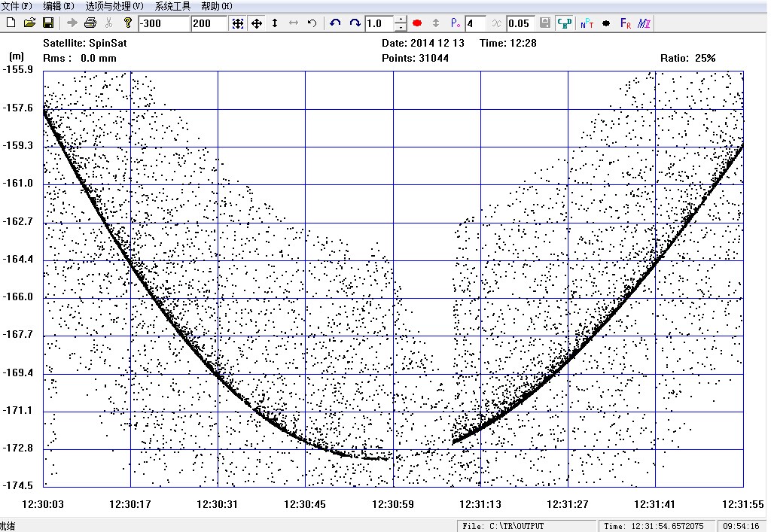This screenshot has width=771, height=532.
Task: Open help via yellow question mark icon
Action: (128, 23)
